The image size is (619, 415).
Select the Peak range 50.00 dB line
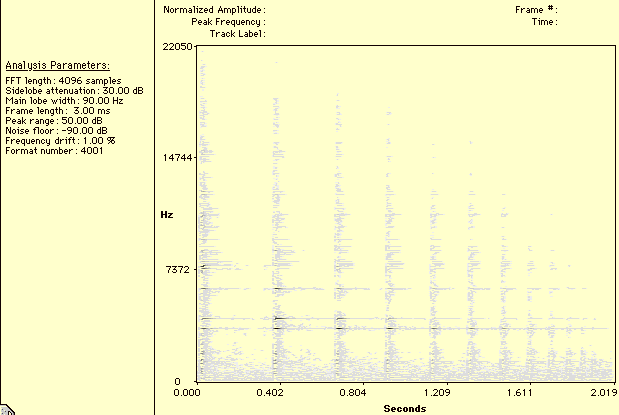(x=55, y=120)
